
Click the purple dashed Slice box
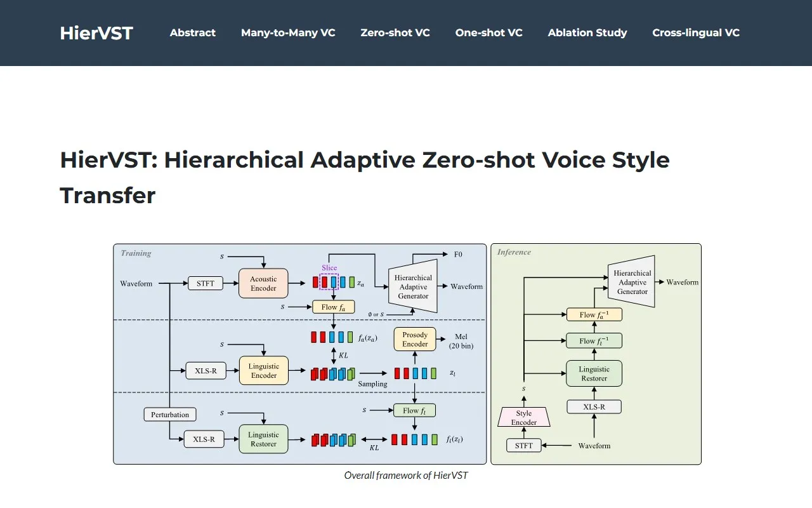point(329,281)
